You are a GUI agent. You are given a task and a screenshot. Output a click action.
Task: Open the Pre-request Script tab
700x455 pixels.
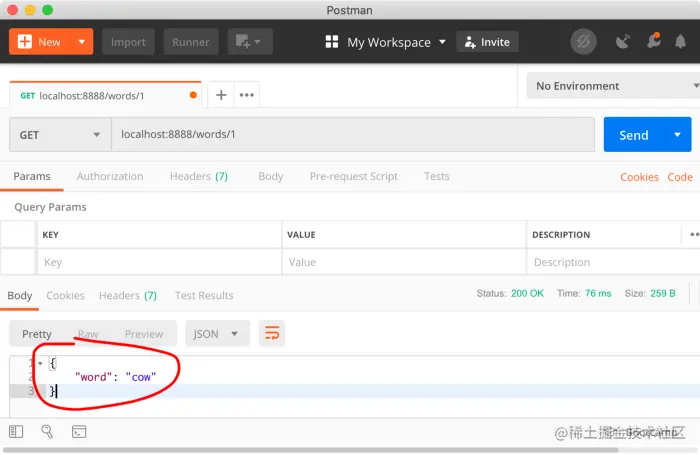pos(354,176)
